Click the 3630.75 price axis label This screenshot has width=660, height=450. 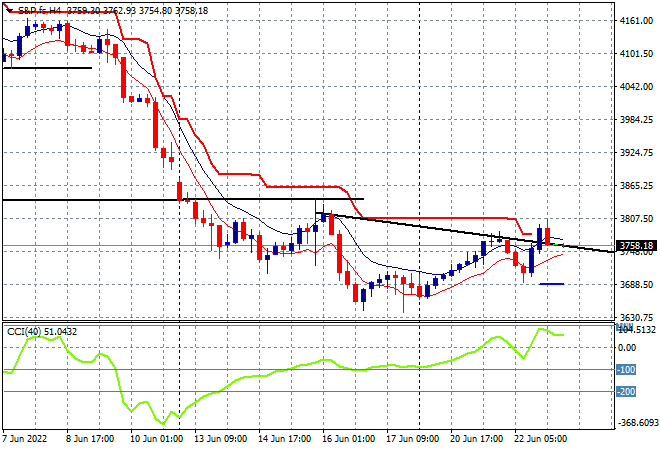636,317
